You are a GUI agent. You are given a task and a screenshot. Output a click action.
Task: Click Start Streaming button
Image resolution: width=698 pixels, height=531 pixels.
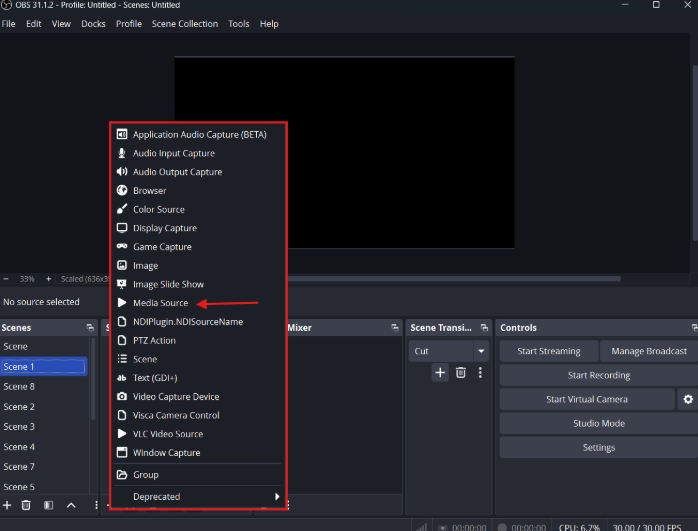tap(548, 351)
